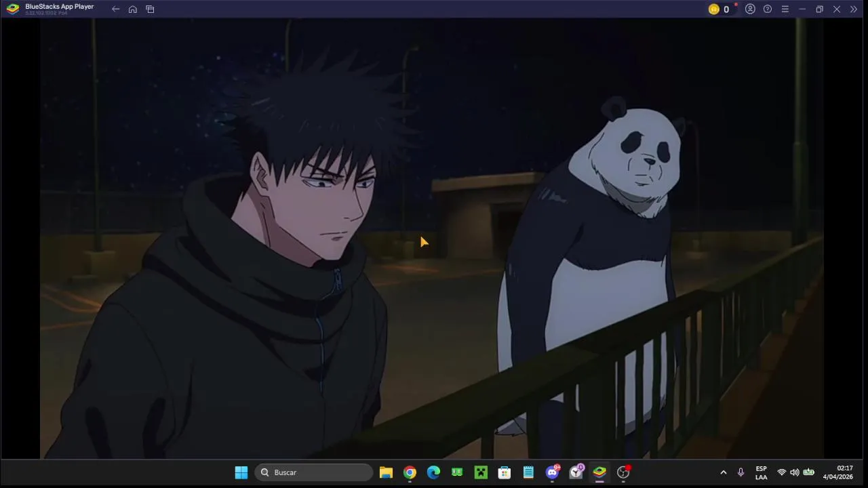Open the clock app with notification badge
Screen dimensions: 868x488
pos(576,472)
